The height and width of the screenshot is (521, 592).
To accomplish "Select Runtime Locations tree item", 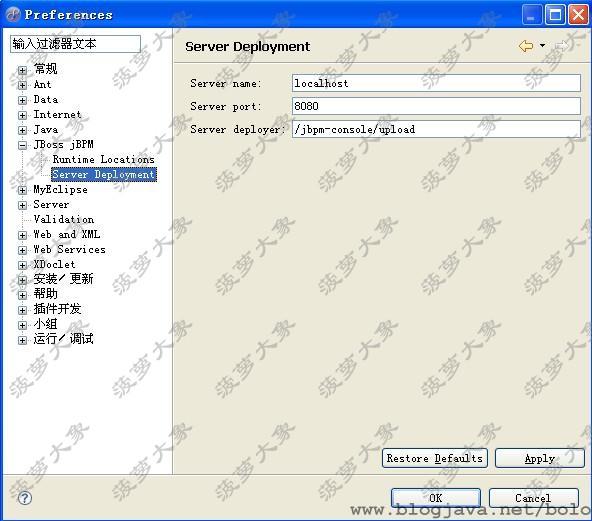I will tap(103, 160).
